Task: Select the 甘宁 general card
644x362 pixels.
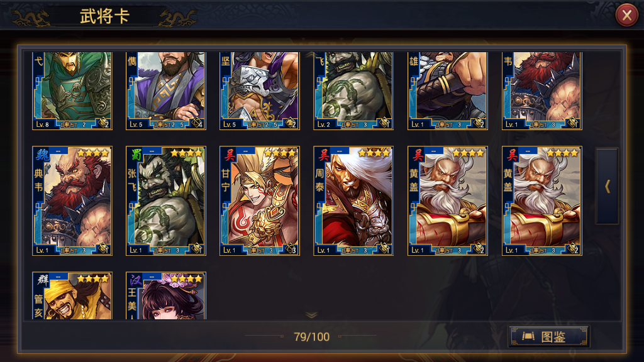Action: tap(260, 200)
